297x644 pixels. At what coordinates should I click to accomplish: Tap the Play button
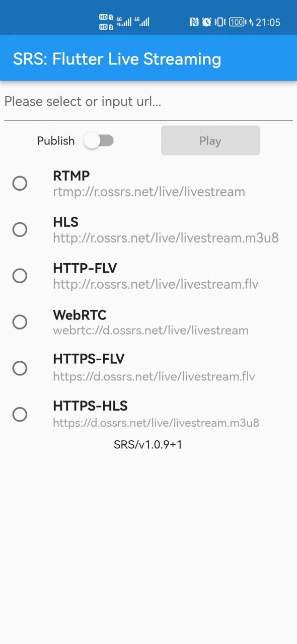tap(210, 140)
